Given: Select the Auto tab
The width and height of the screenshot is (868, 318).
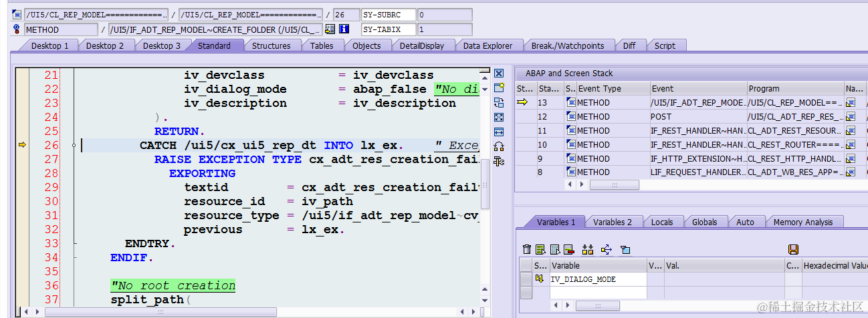Looking at the screenshot, I should tap(745, 222).
